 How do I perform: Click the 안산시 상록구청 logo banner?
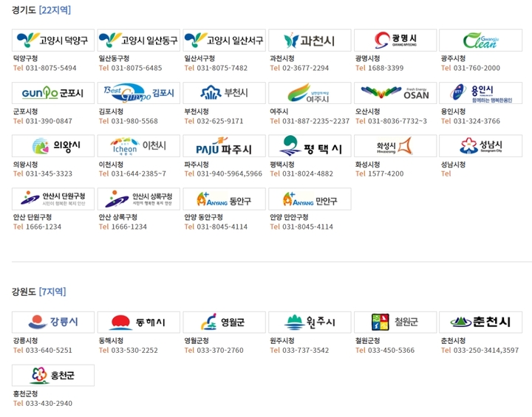tap(139, 199)
